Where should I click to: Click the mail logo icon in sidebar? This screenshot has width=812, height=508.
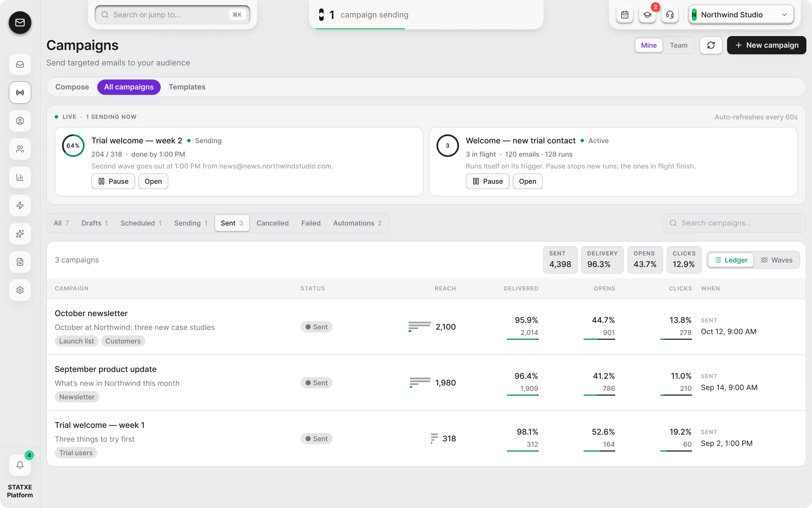tap(20, 23)
